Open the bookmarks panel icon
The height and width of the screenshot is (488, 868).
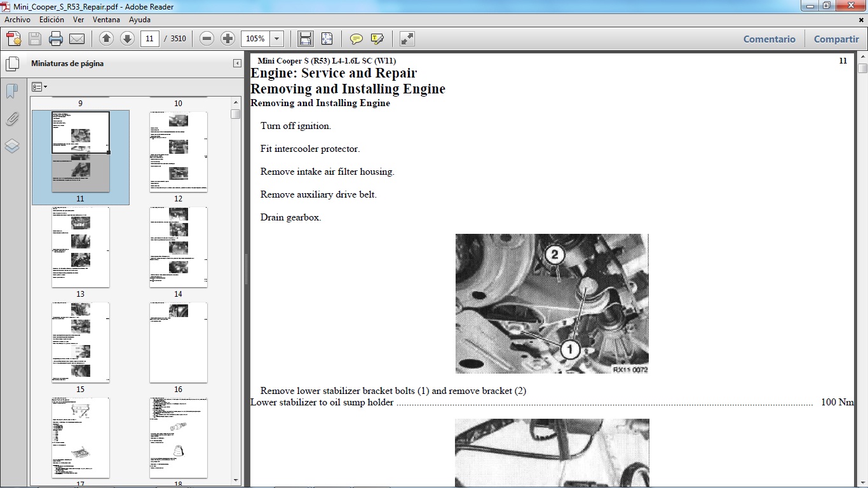tap(12, 91)
